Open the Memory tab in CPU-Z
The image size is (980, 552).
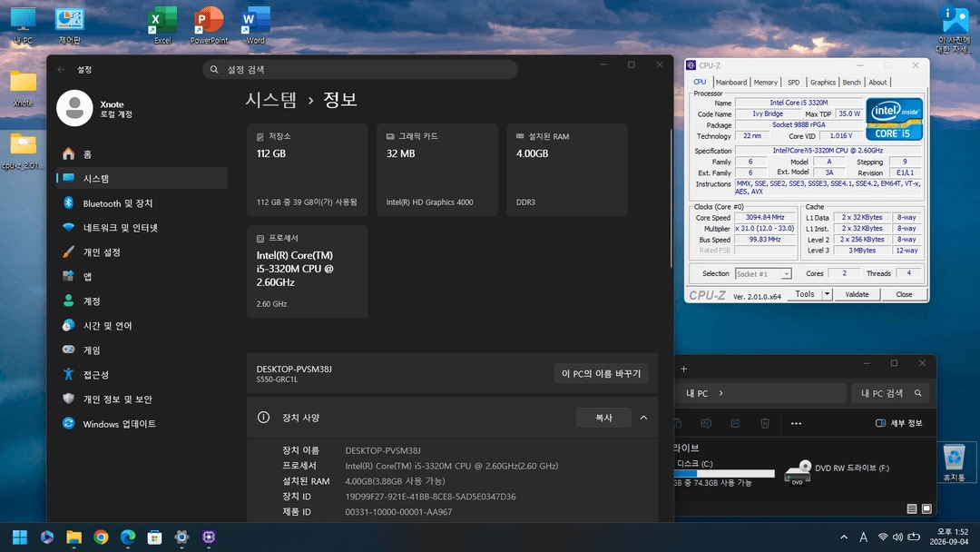coord(765,83)
